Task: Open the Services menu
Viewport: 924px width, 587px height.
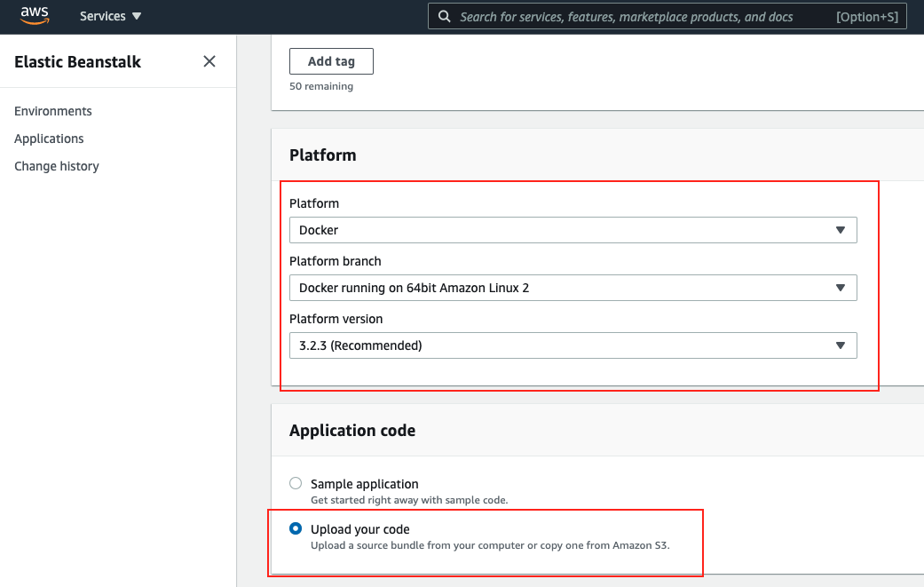Action: [110, 17]
